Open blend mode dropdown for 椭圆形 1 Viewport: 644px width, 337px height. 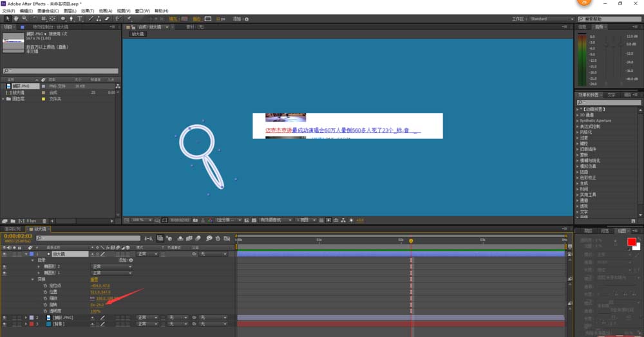point(111,273)
